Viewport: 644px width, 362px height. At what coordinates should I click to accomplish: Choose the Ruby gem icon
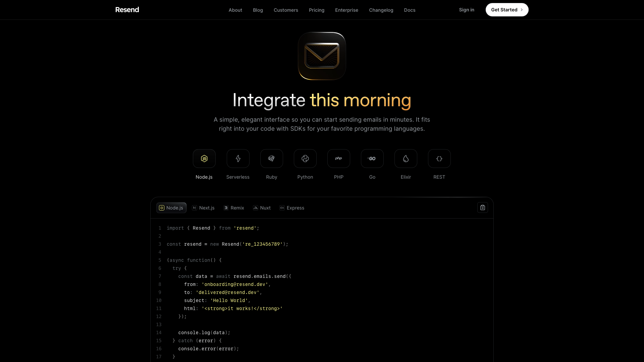(271, 159)
